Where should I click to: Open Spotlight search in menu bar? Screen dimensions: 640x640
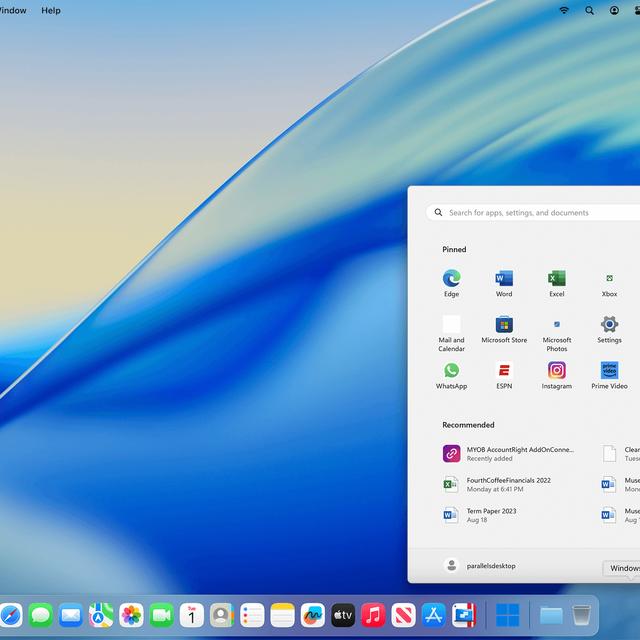pos(589,11)
